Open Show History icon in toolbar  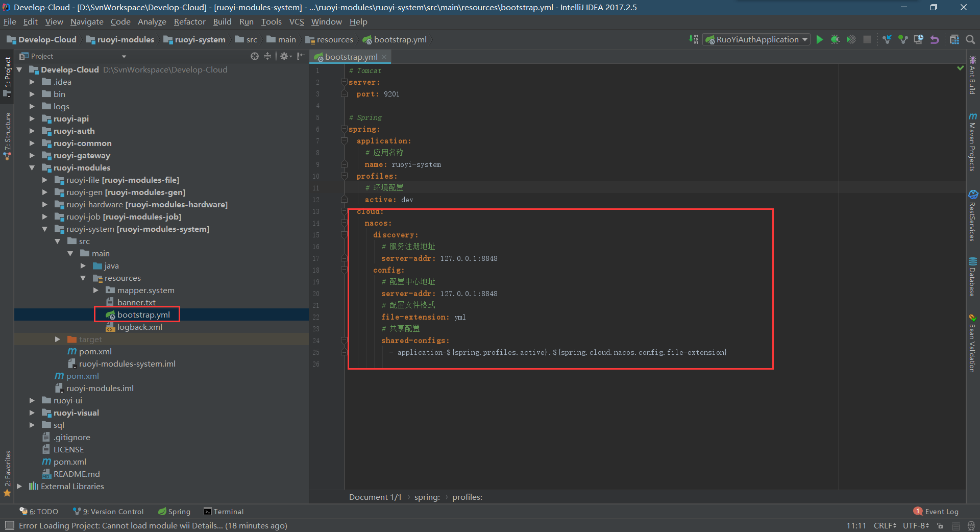pyautogui.click(x=919, y=39)
